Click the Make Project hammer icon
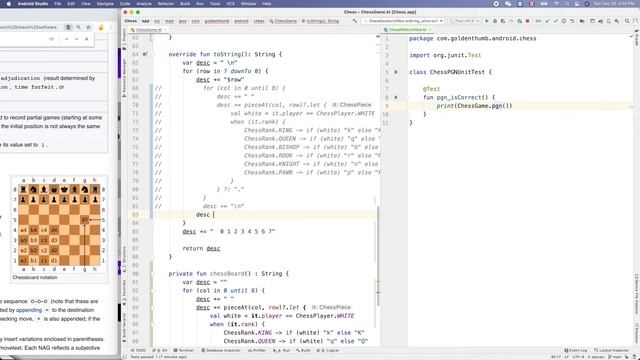Viewport: 640px width, 360px height. pos(355,21)
